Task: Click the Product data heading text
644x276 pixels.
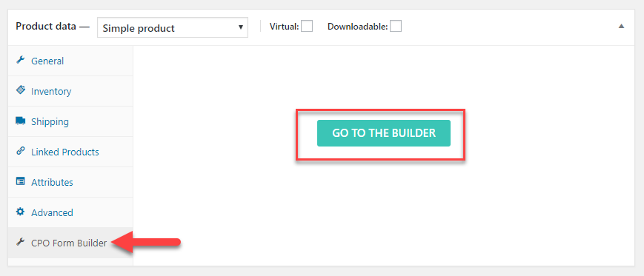Action: (46, 27)
